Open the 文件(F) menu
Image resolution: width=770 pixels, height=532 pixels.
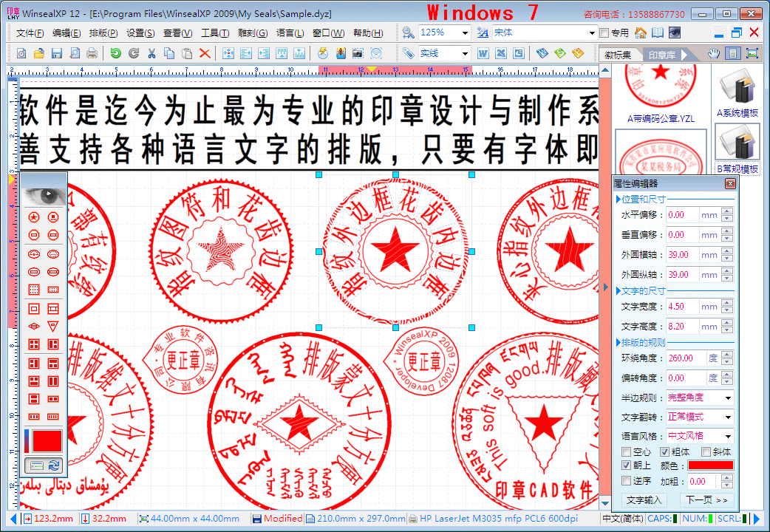click(x=30, y=33)
